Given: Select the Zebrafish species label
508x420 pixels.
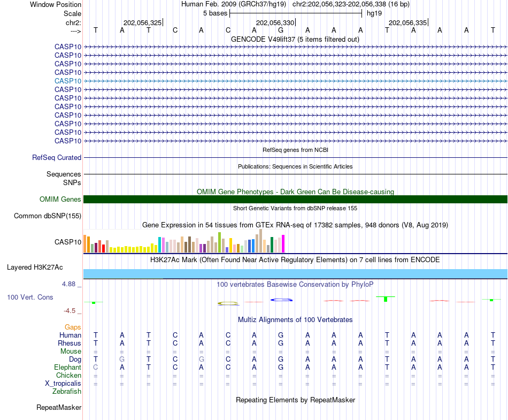Looking at the screenshot, I should click(67, 392).
